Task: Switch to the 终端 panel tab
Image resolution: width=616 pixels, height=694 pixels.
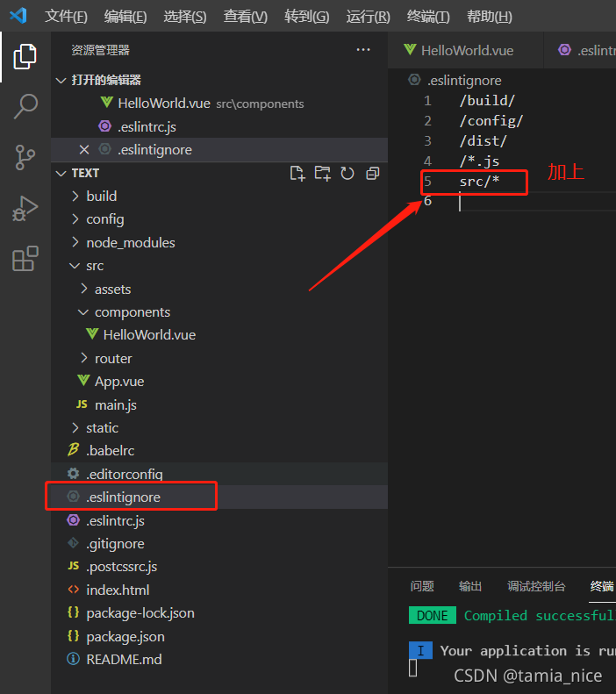Action: point(602,586)
